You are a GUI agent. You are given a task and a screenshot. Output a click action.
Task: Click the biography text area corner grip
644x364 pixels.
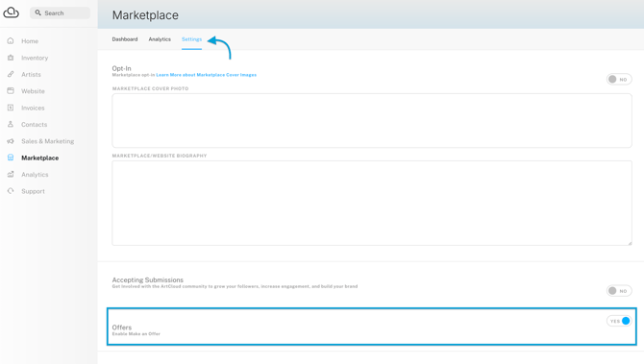coord(630,243)
